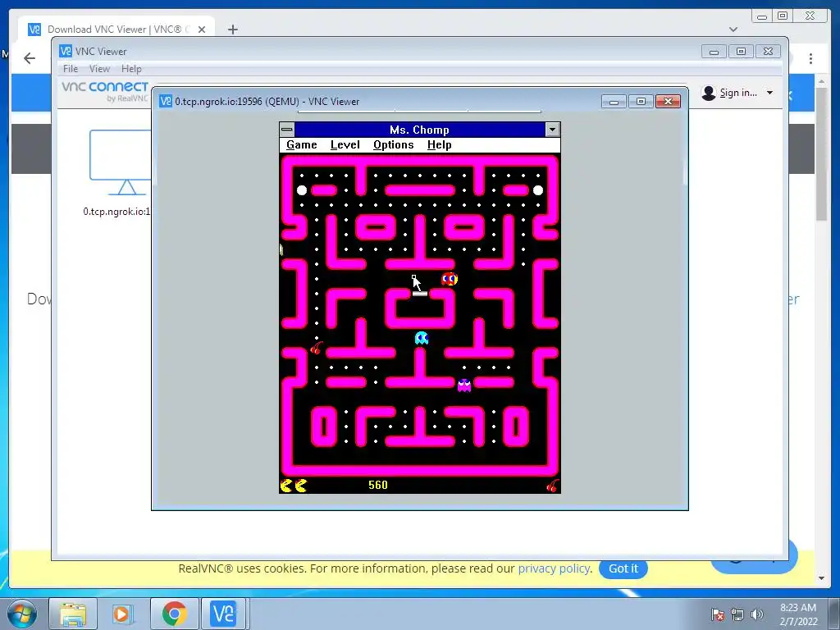Click the Ms. Chomp title bar dropdown arrow
Screen dimensions: 840x630
tap(552, 129)
